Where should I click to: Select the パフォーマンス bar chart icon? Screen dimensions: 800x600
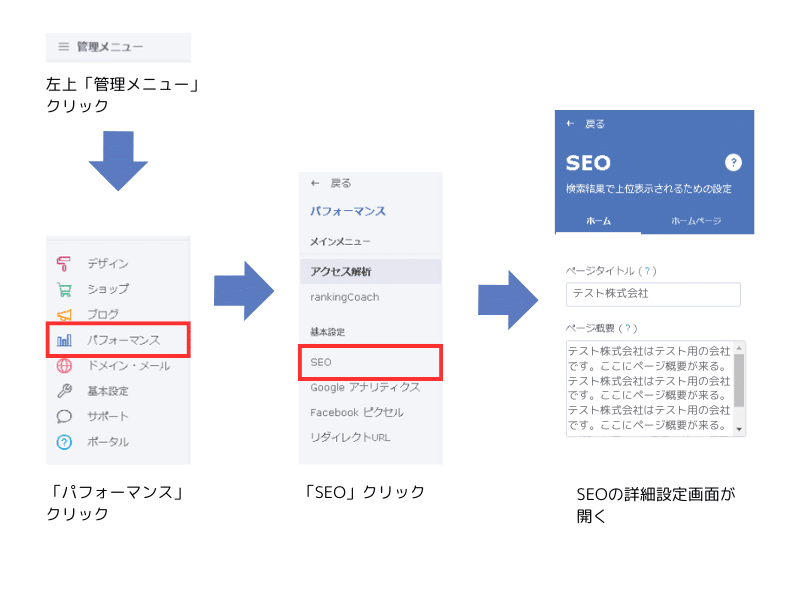click(63, 339)
